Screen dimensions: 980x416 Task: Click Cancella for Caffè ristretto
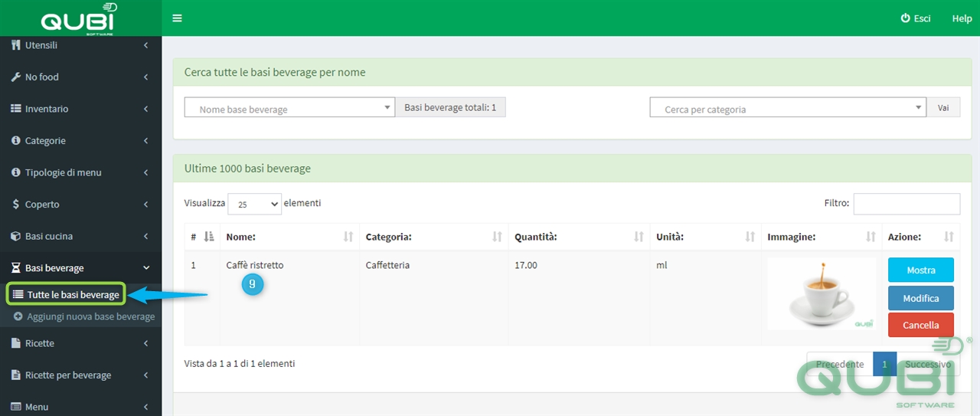click(x=921, y=325)
